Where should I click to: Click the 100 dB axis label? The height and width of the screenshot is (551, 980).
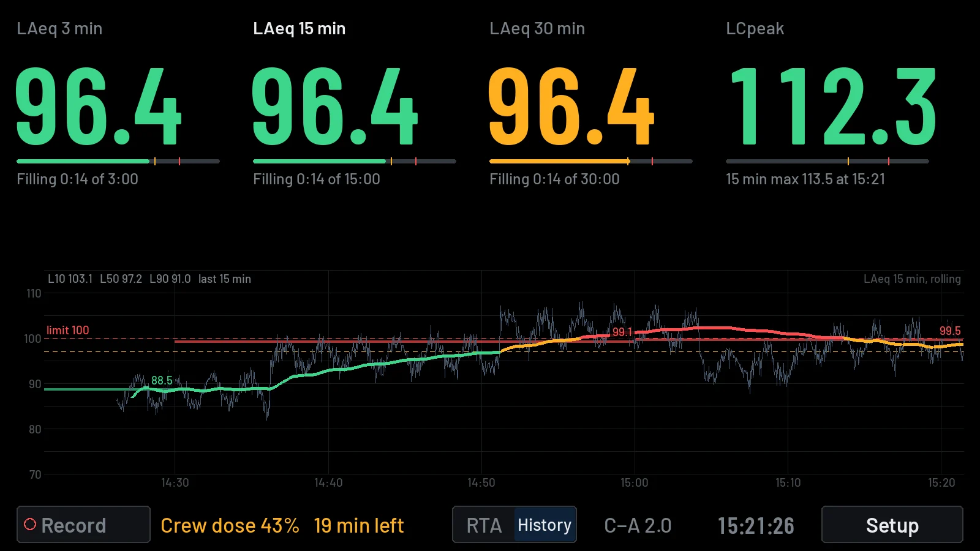tap(32, 339)
